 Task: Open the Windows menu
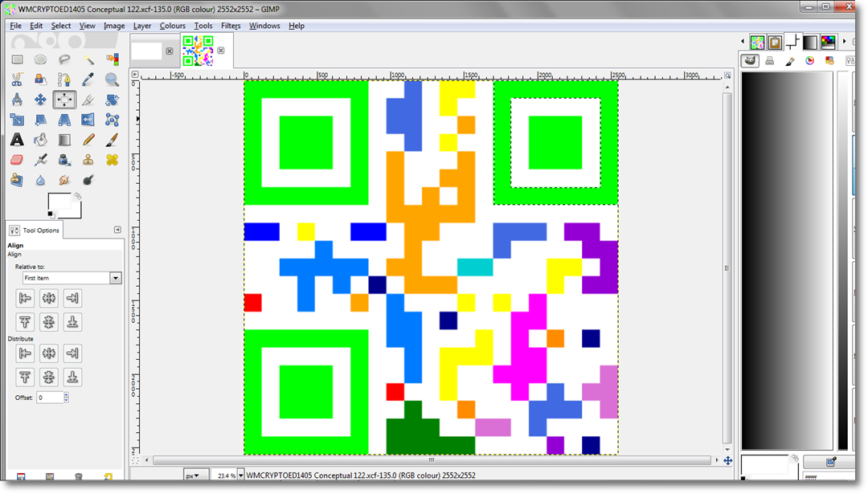264,26
